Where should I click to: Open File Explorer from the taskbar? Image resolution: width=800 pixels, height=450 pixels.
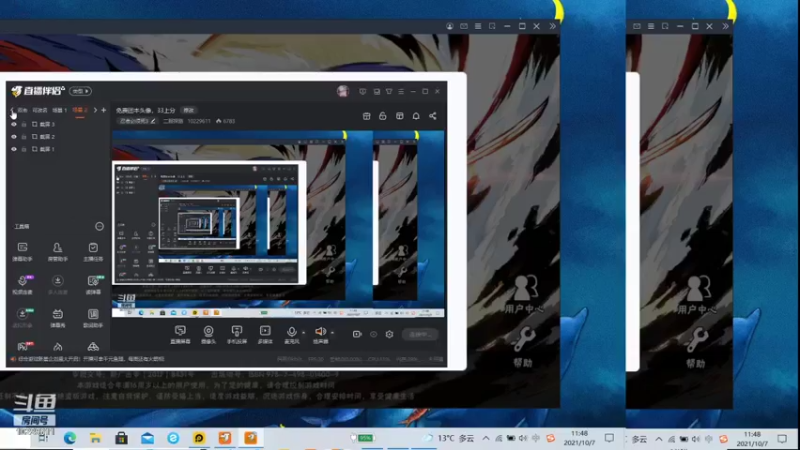tap(95, 438)
